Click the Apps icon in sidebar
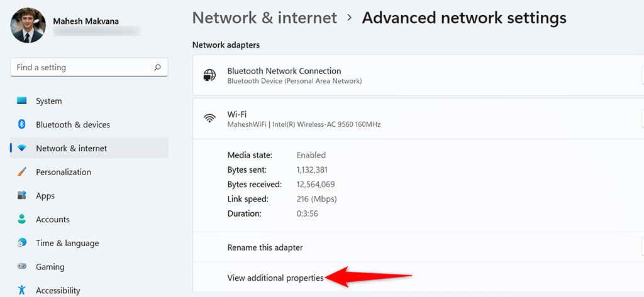 [x=22, y=196]
